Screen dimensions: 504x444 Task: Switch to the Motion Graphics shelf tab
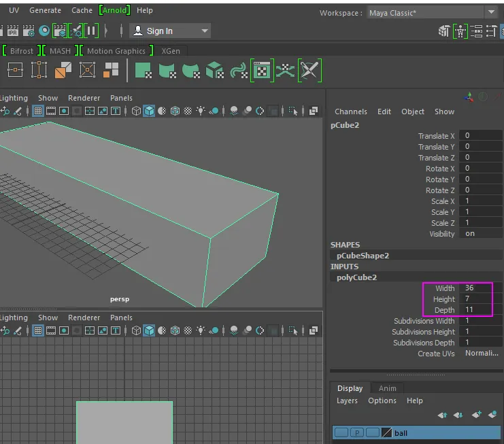coord(116,51)
